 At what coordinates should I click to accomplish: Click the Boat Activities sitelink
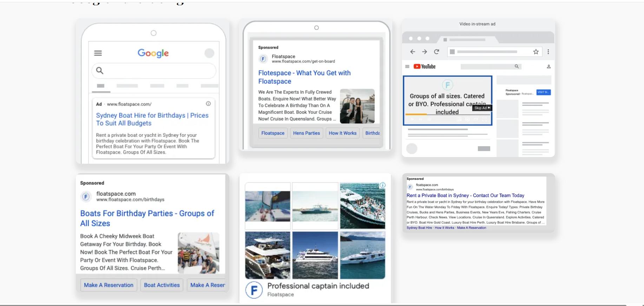point(162,285)
